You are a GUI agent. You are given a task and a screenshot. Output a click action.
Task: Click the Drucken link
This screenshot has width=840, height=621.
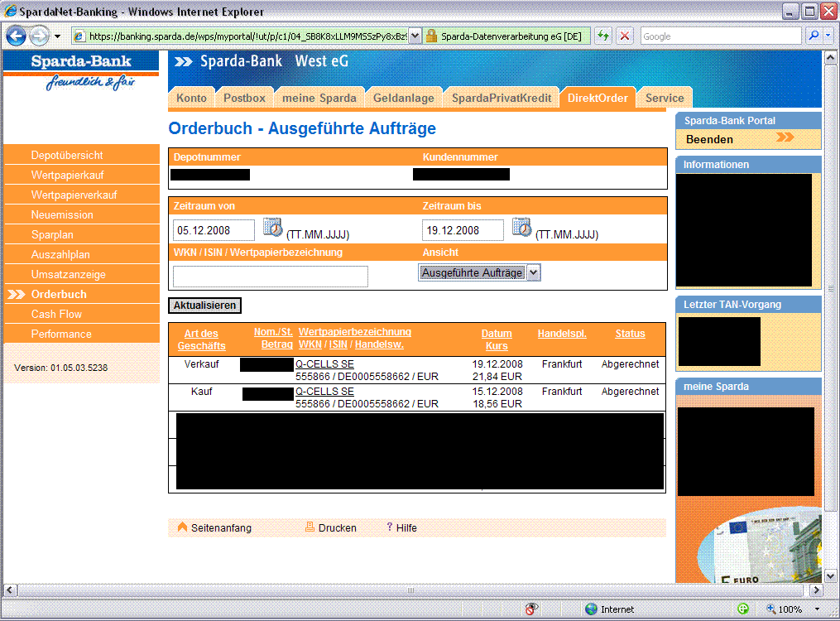338,527
